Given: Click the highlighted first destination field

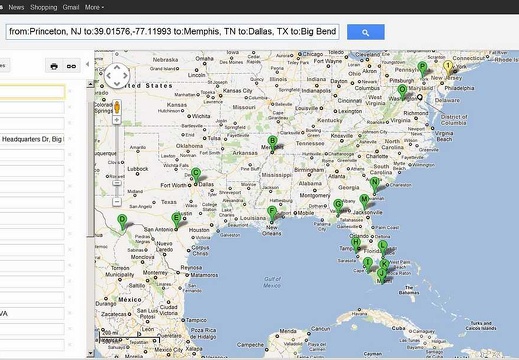Looking at the screenshot, I should [32, 92].
